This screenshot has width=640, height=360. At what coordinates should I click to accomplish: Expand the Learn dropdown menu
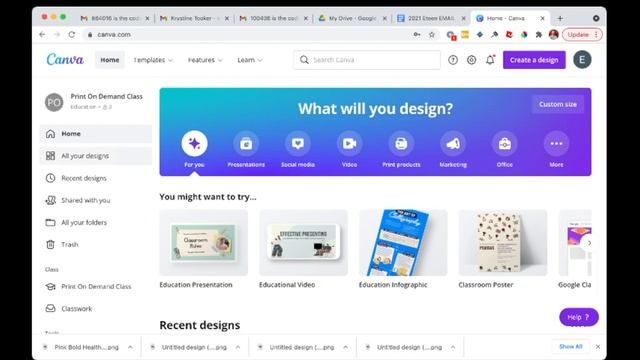pos(250,60)
